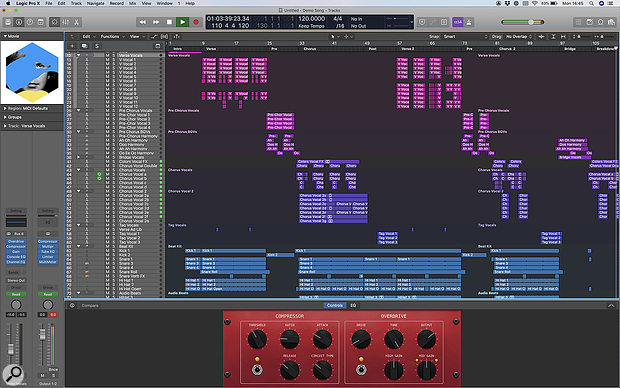Click the Limiter plug-in slot
Image resolution: width=620 pixels, height=388 pixels.
coord(47,257)
